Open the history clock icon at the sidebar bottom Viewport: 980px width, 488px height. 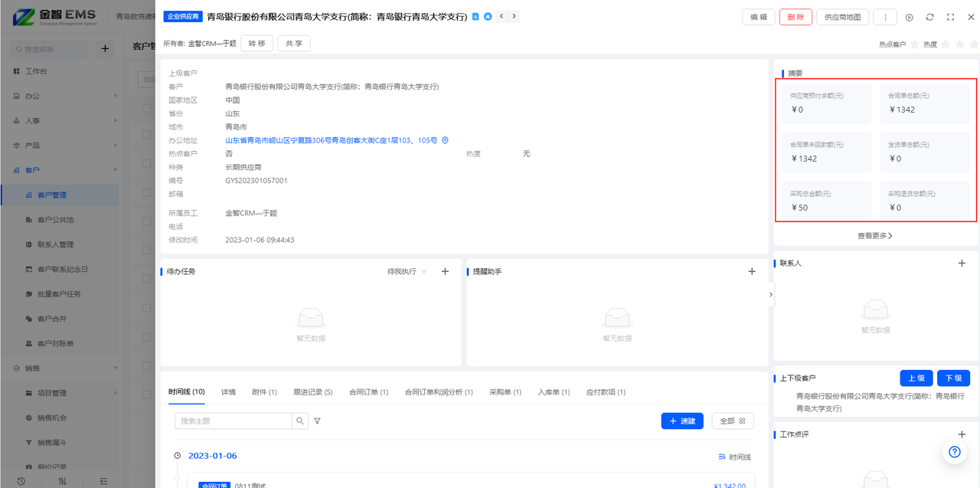21,481
